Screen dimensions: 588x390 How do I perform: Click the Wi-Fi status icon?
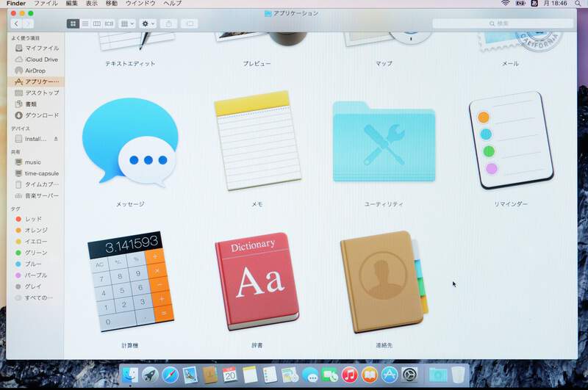tap(505, 3)
